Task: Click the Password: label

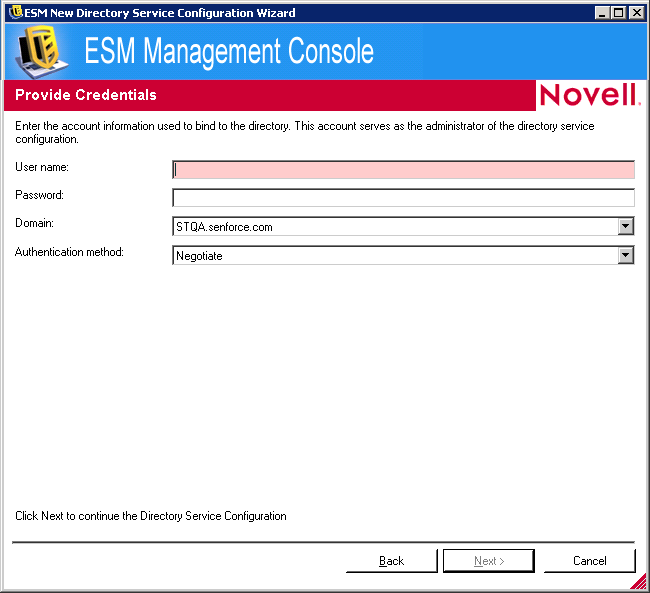Action: click(39, 195)
